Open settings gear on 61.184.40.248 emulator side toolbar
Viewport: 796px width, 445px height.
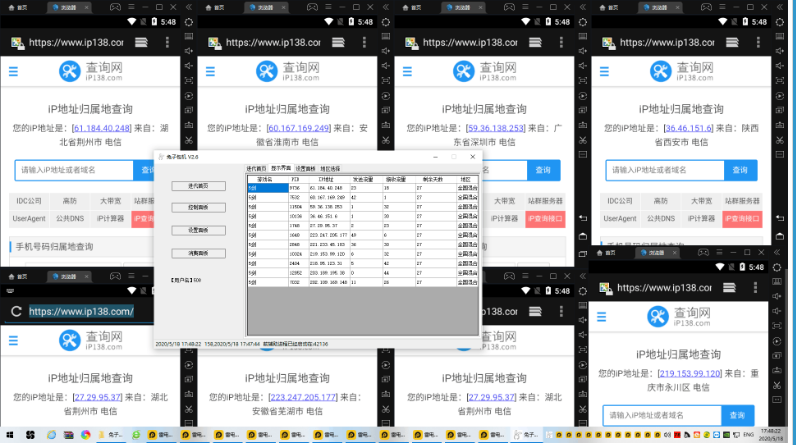[189, 22]
